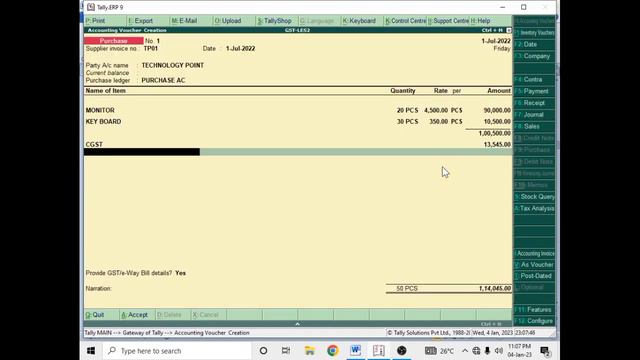Open the M: E-Mail menu

tap(191, 21)
